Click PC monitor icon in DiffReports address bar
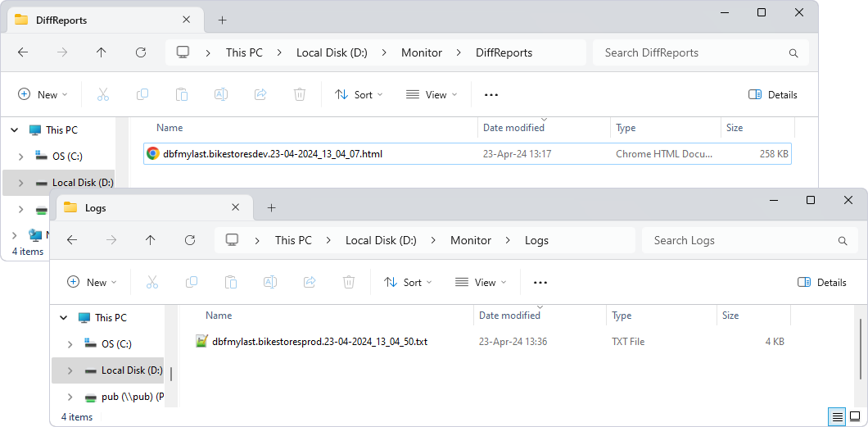 coord(183,52)
